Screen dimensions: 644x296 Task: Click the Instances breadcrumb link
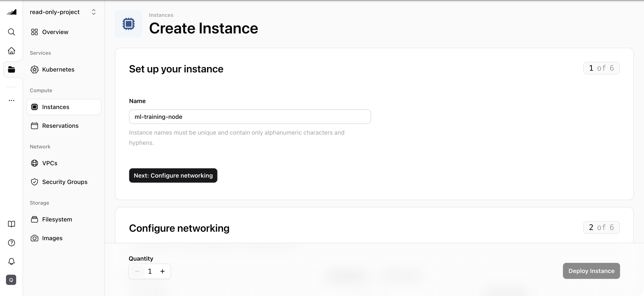point(161,15)
